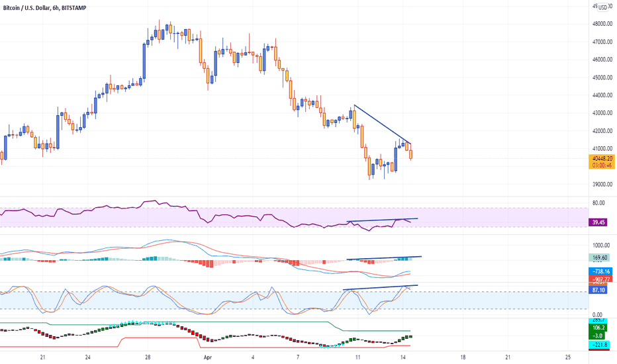The height and width of the screenshot is (364, 617).
Task: Click the purple RSI value 39.45
Action: coord(598,222)
